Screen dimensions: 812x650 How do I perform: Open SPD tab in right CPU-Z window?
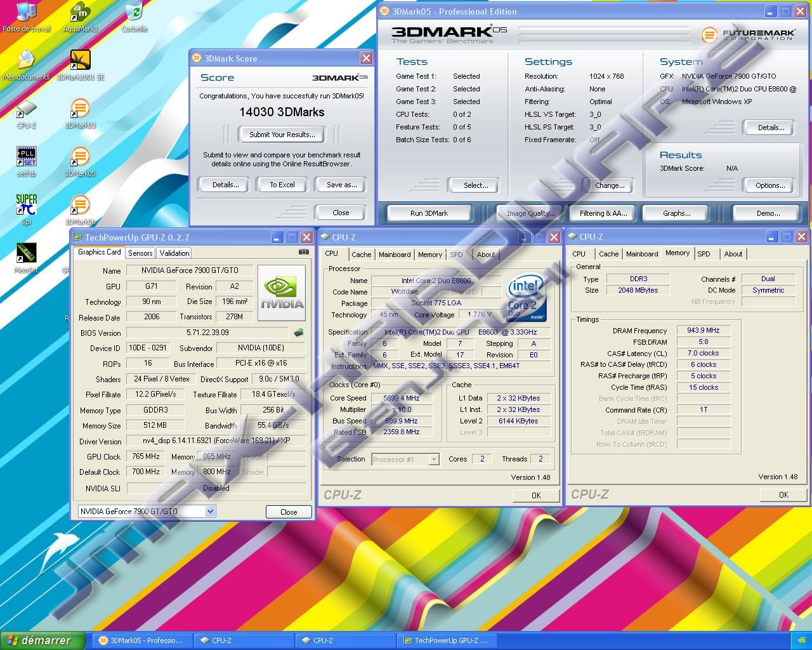[x=704, y=254]
